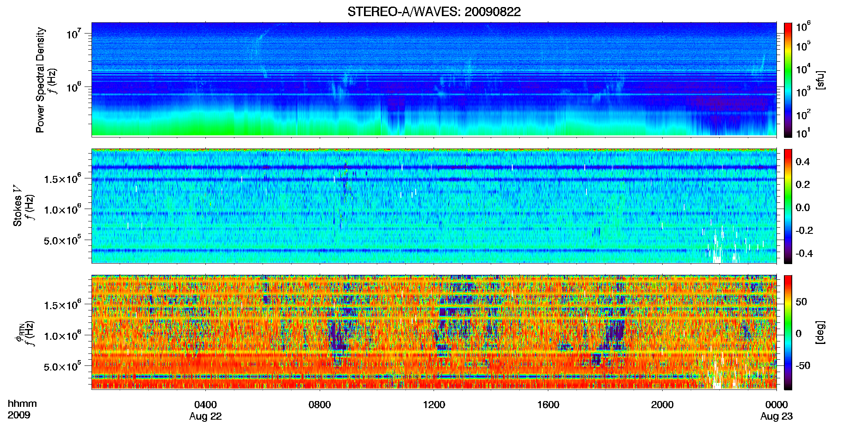The image size is (868, 447).
Task: Select the 2000 time tick label
Action: coord(662,404)
